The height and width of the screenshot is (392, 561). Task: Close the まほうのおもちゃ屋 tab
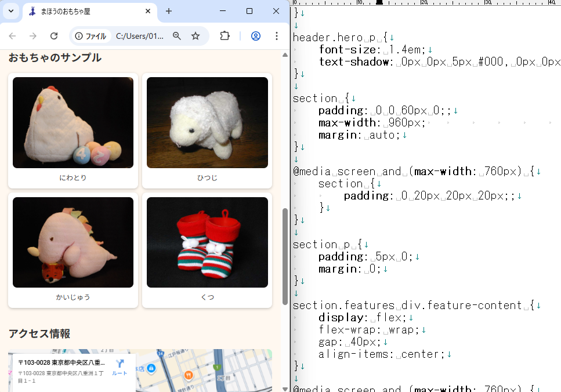click(148, 11)
